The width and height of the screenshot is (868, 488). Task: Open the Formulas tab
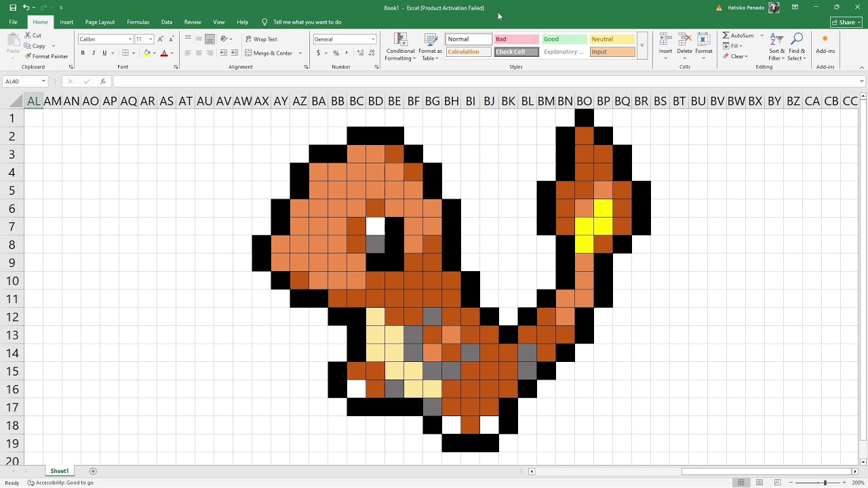tap(138, 22)
